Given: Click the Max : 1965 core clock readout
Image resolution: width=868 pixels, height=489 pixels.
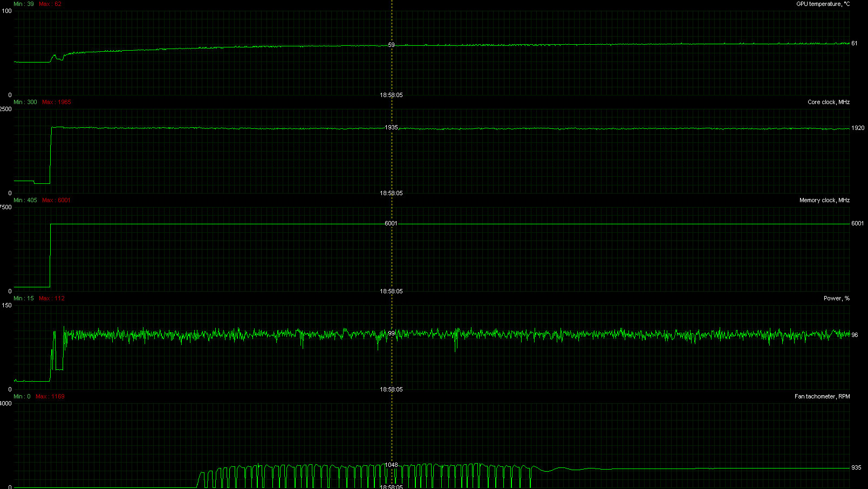Looking at the screenshot, I should point(56,102).
